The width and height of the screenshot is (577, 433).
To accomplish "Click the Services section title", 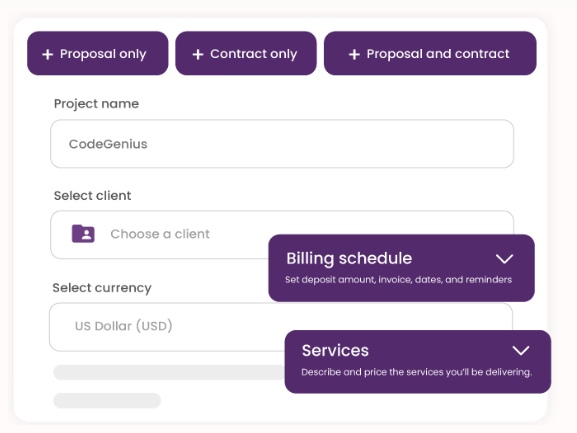I will click(x=335, y=350).
